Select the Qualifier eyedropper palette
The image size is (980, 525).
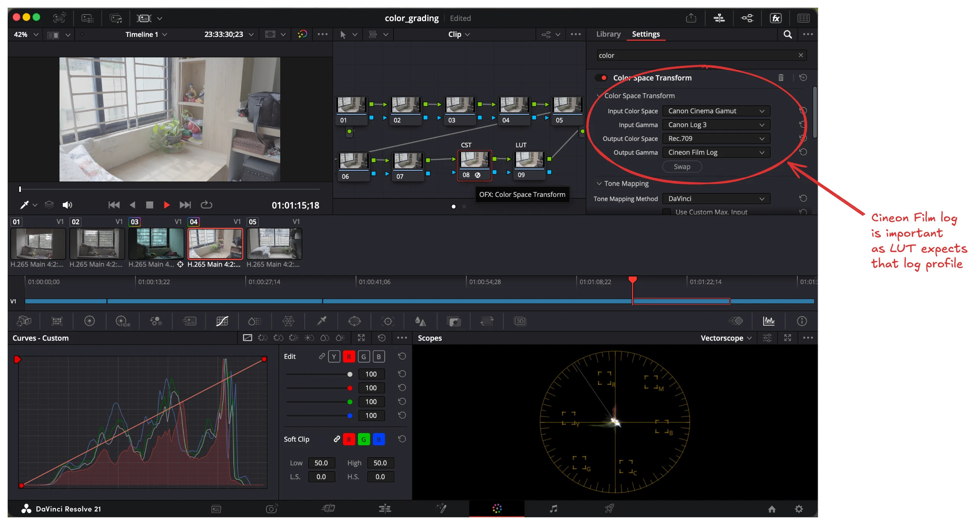point(322,321)
